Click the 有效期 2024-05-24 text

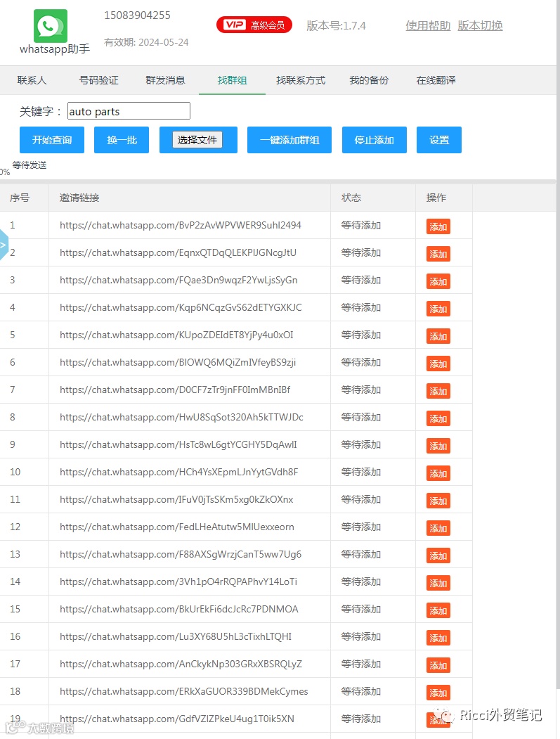click(x=146, y=42)
